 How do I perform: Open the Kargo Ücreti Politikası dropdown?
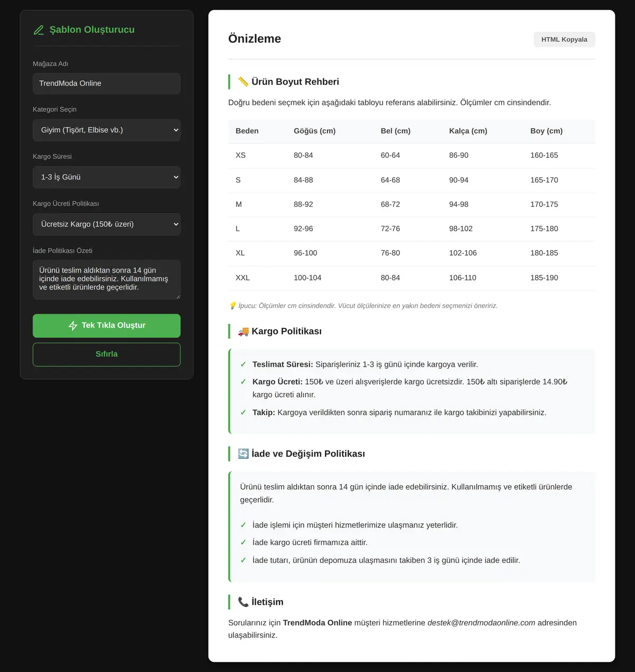(x=106, y=224)
